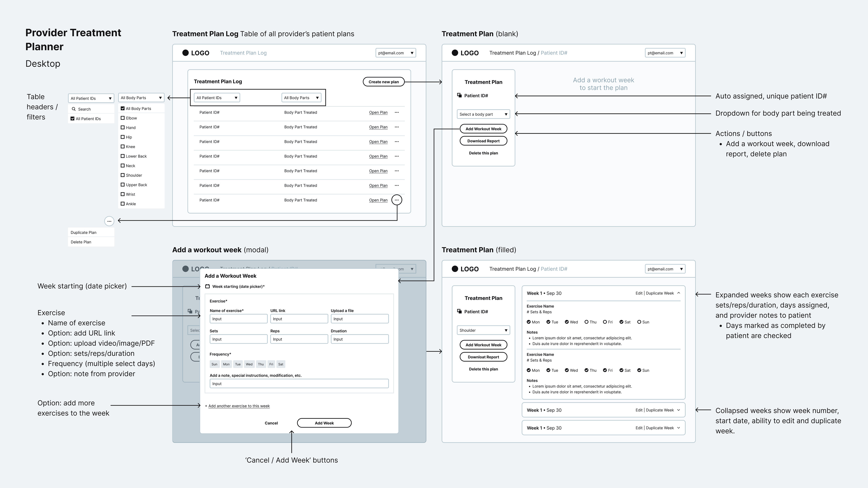Click Delete this plan in filled Treatment Plan
The width and height of the screenshot is (868, 488).
pyautogui.click(x=483, y=369)
